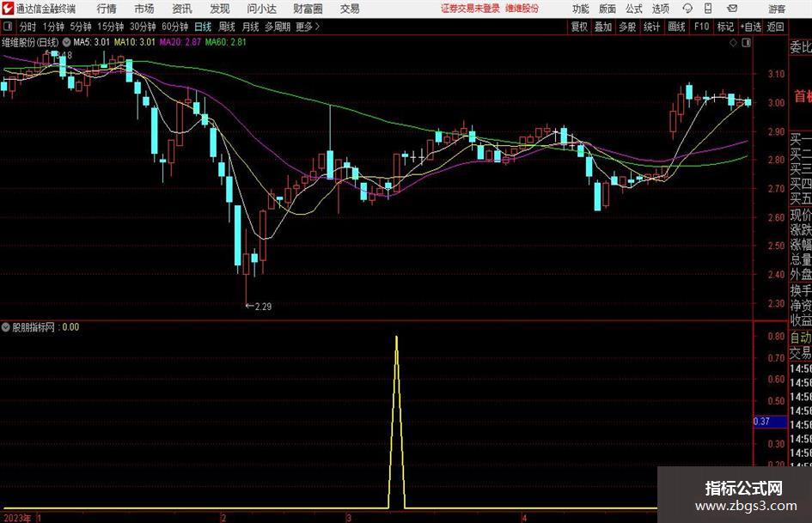Open the mobile phone icon

click(708, 9)
